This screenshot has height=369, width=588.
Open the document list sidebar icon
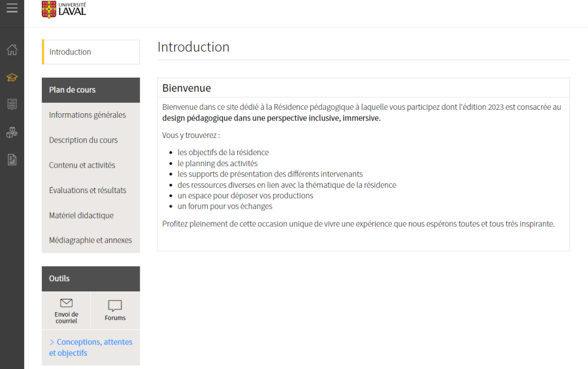(x=12, y=104)
